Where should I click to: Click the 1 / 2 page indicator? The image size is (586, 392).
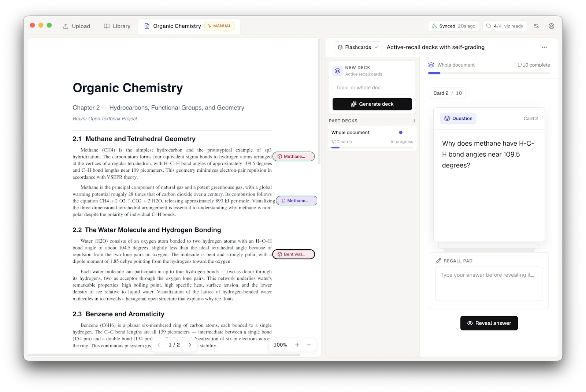click(174, 345)
